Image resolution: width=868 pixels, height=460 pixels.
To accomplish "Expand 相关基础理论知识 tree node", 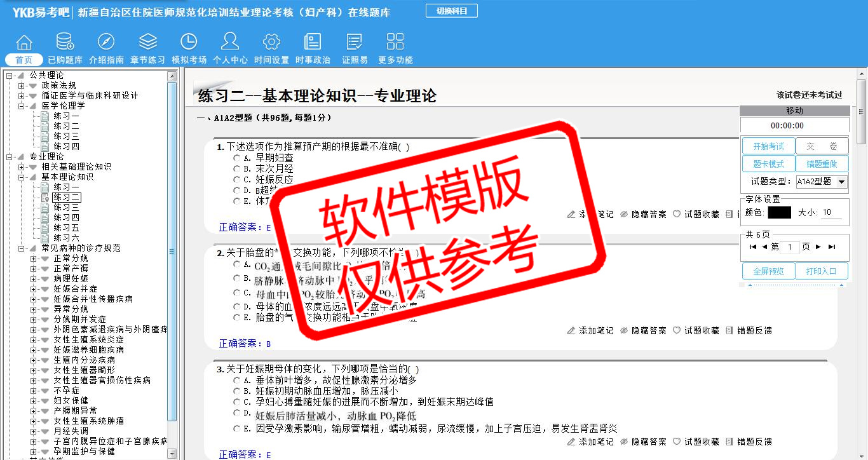I will (x=21, y=167).
